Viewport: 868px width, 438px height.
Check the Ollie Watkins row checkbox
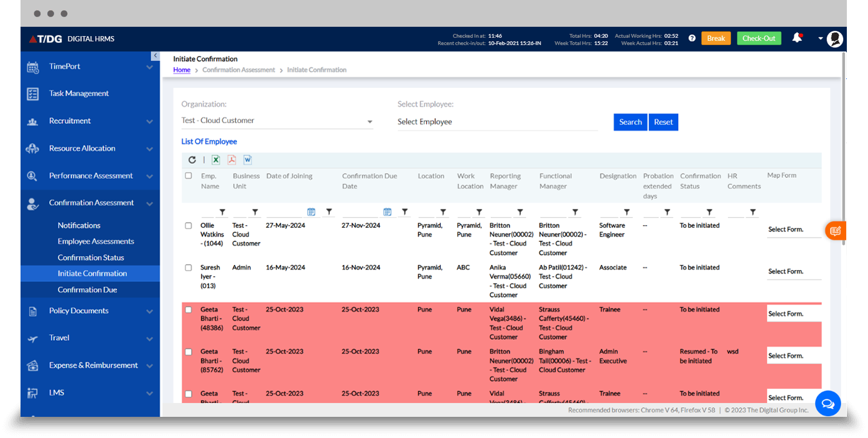coord(189,226)
